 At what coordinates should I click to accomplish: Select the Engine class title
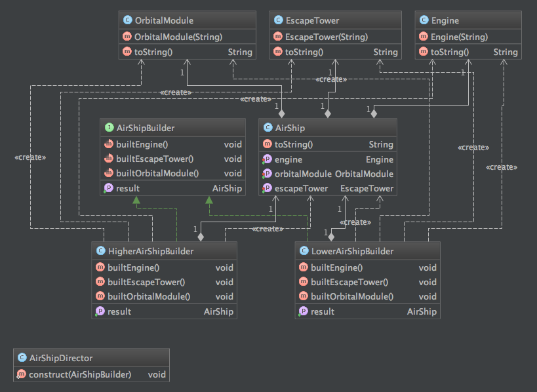[445, 21]
